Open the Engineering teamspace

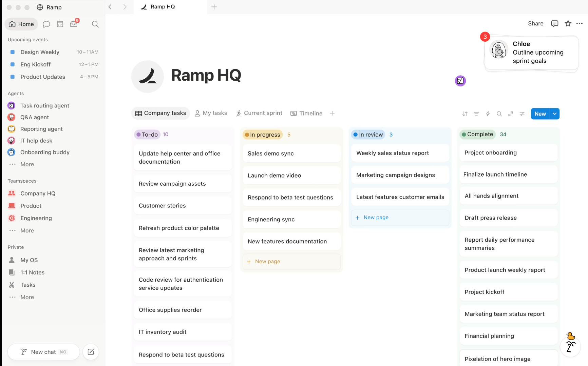tap(30, 218)
